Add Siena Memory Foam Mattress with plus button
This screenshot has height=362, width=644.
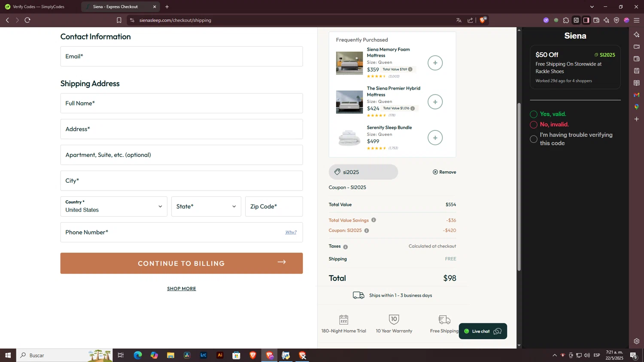click(435, 63)
